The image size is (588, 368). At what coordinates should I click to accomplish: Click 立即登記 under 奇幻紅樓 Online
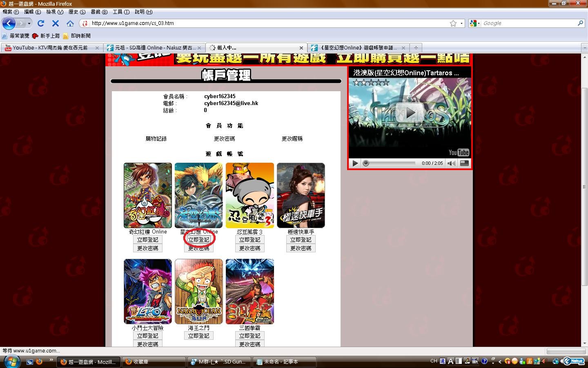[x=148, y=240]
